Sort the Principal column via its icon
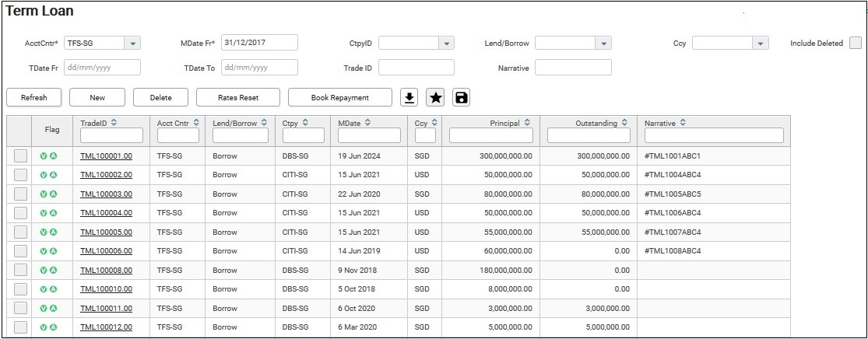Viewport: 868px width, 339px height. click(527, 122)
